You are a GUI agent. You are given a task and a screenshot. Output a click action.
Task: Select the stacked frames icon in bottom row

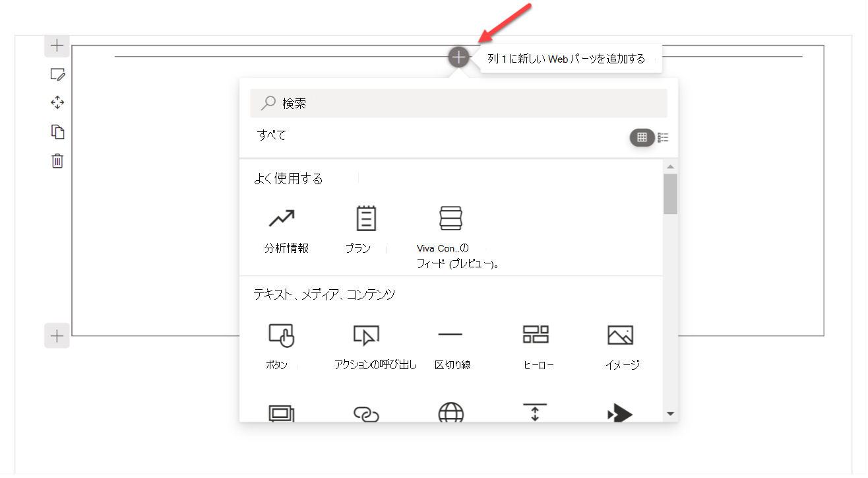282,415
